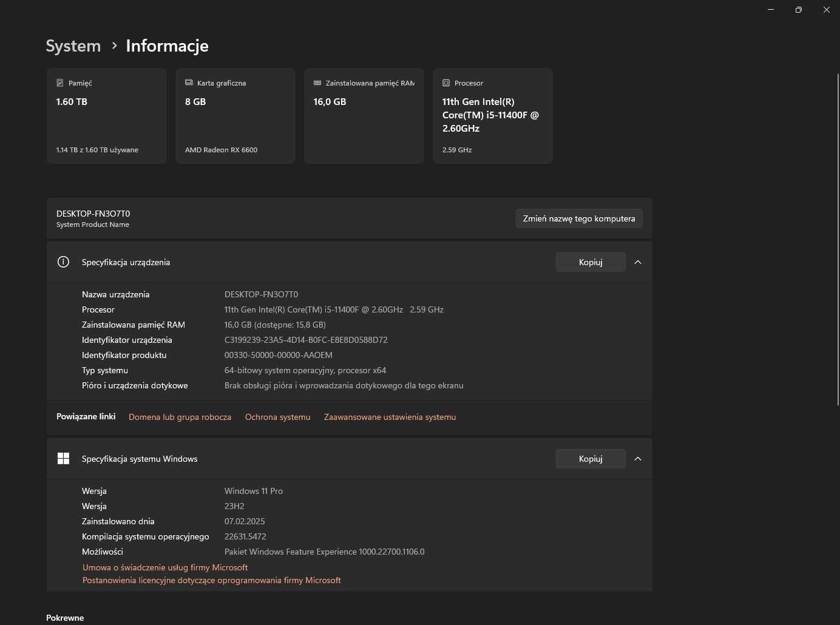Screen dimensions: 840x625
Task: Restore down the Settings window
Action: pos(799,10)
